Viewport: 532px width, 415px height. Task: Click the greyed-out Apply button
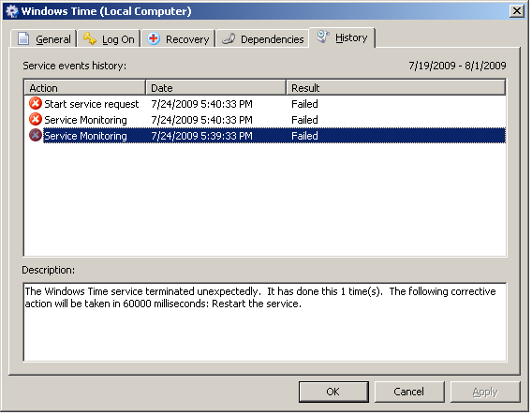click(x=485, y=392)
